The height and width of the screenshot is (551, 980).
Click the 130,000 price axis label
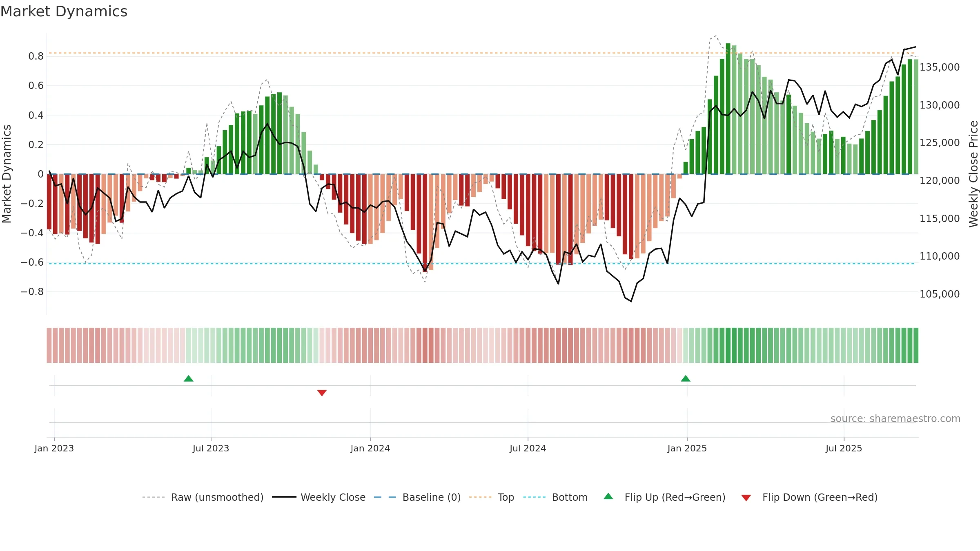click(x=940, y=105)
